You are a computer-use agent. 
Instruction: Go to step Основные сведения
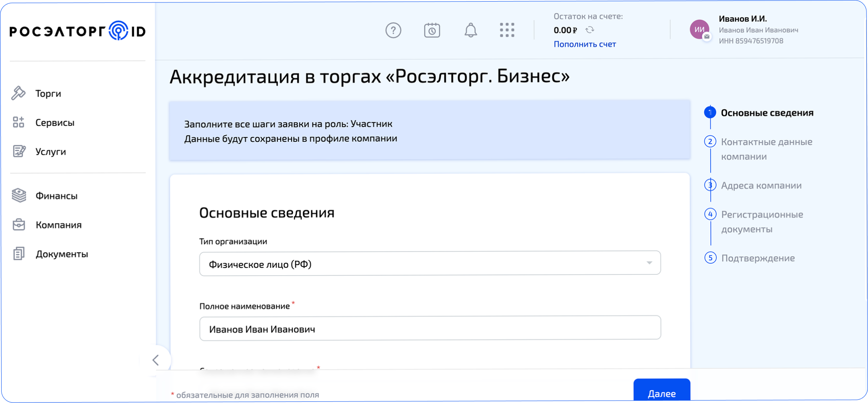click(767, 113)
